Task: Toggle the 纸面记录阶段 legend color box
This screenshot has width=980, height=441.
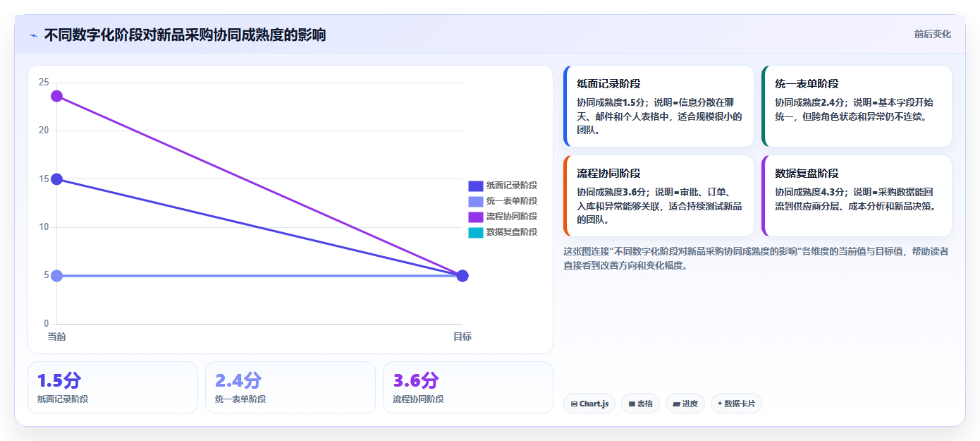Action: coord(476,186)
